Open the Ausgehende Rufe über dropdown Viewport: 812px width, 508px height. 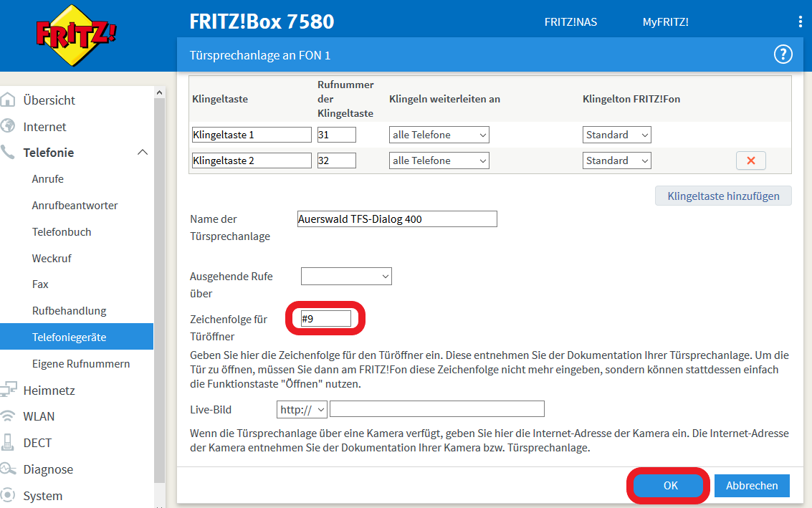(346, 277)
